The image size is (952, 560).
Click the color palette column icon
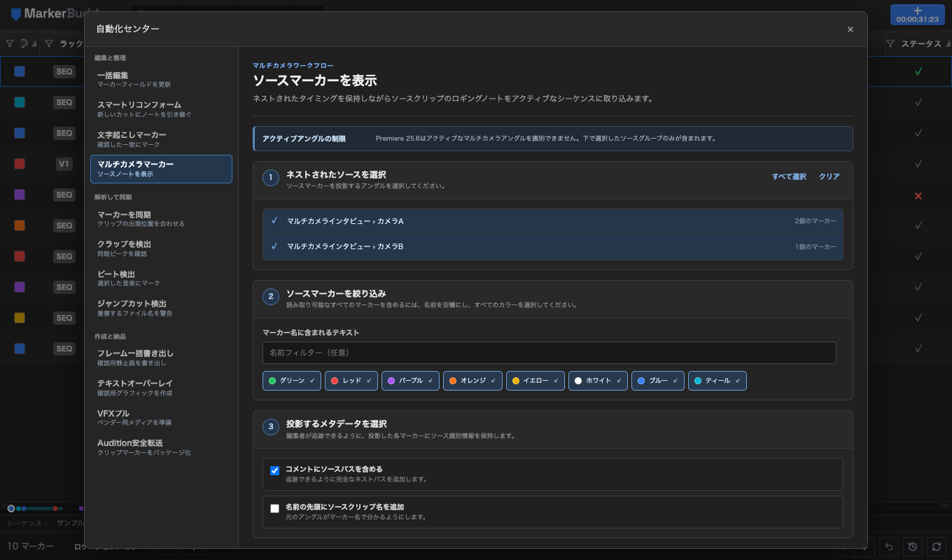point(24,43)
